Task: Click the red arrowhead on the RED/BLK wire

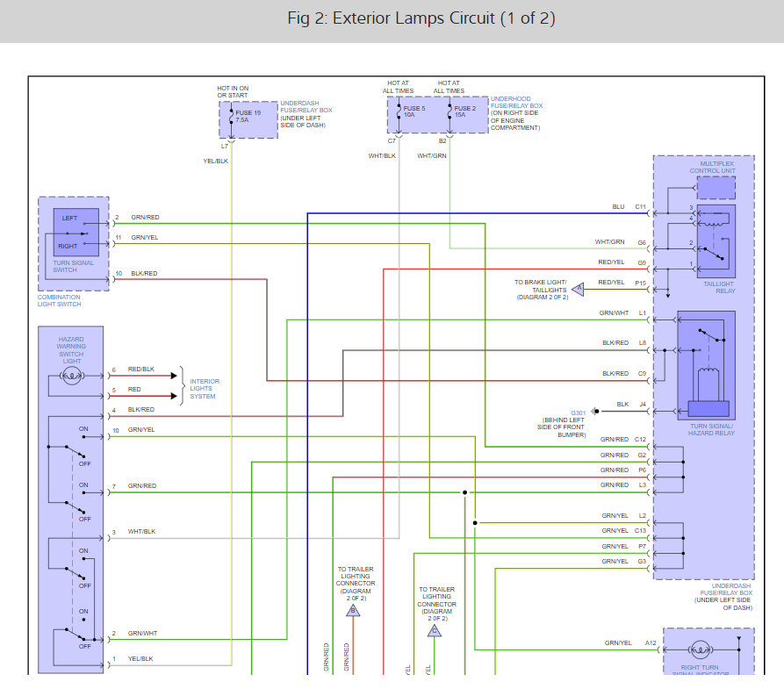Action: (x=174, y=376)
